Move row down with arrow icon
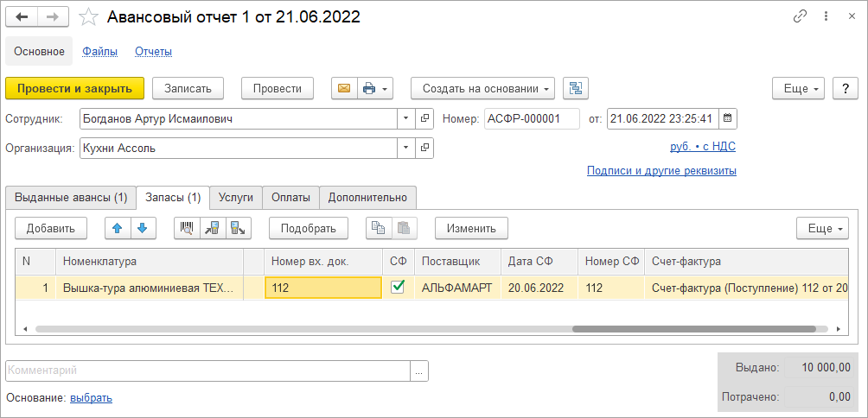Viewport: 868px width, 418px height. (142, 228)
